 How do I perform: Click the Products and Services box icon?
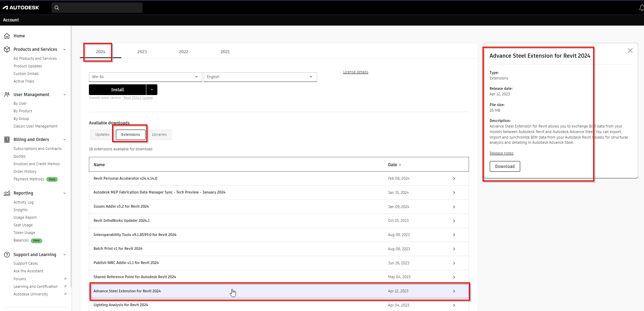7,49
